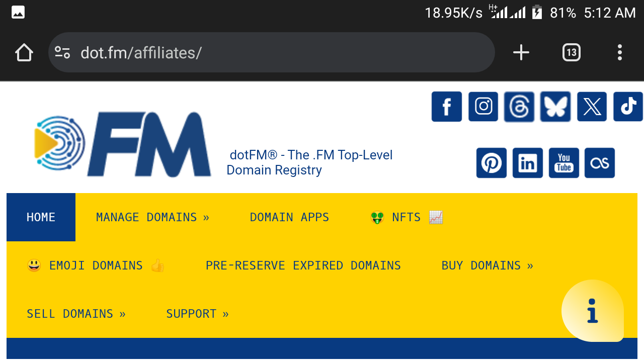Tap the battery indicator in status bar
The width and height of the screenshot is (644, 362).
(537, 13)
